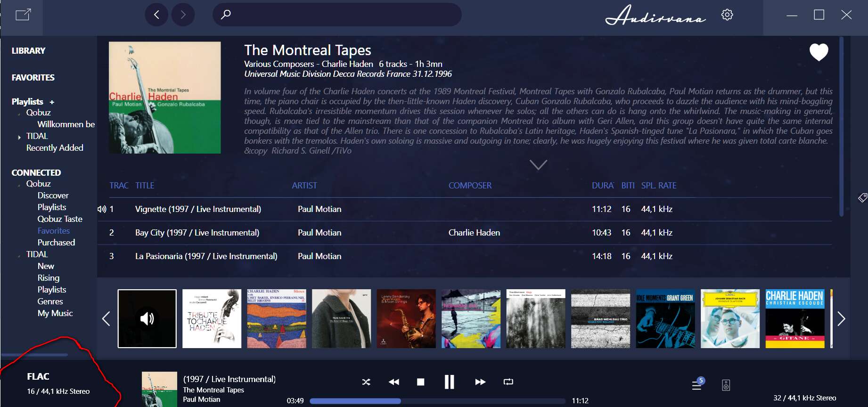Stop playback

(421, 382)
